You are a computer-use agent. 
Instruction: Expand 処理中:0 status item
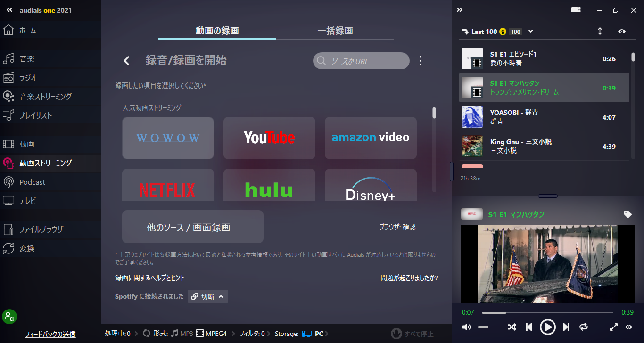121,334
